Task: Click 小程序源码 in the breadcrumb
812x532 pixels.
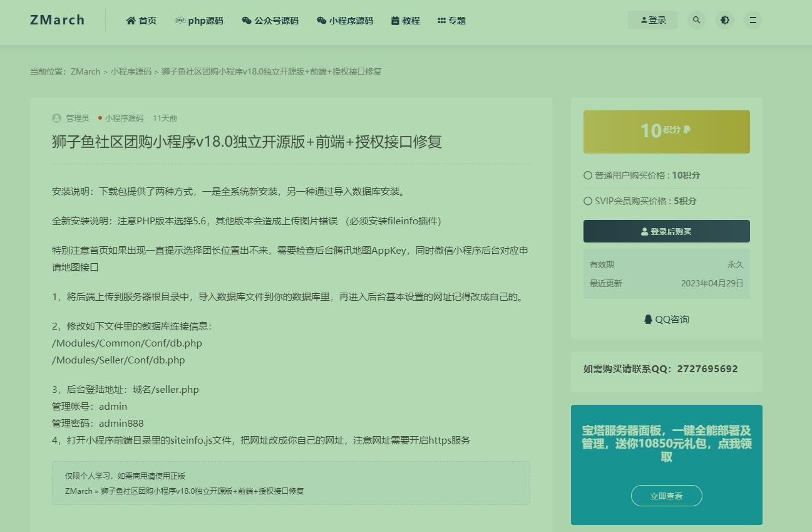Action: click(x=131, y=71)
